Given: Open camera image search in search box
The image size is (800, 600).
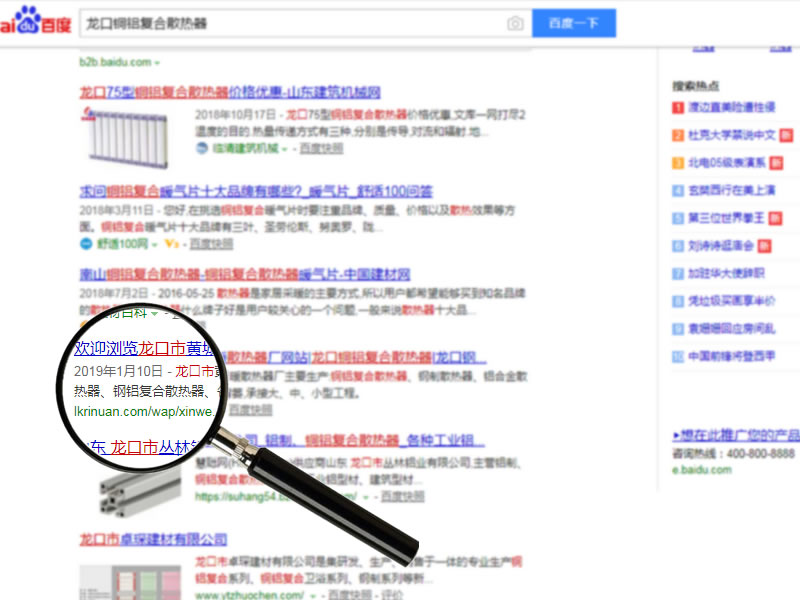Looking at the screenshot, I should (x=515, y=23).
